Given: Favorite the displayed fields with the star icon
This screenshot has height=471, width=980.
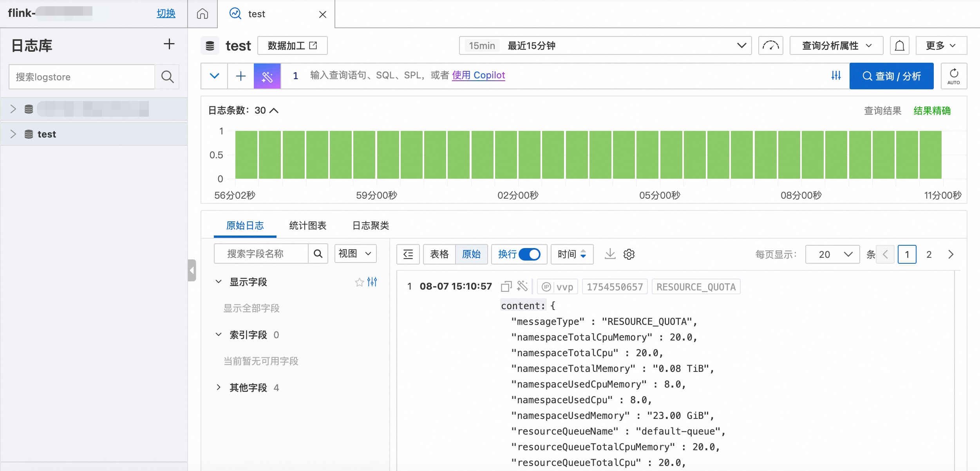Looking at the screenshot, I should tap(359, 282).
